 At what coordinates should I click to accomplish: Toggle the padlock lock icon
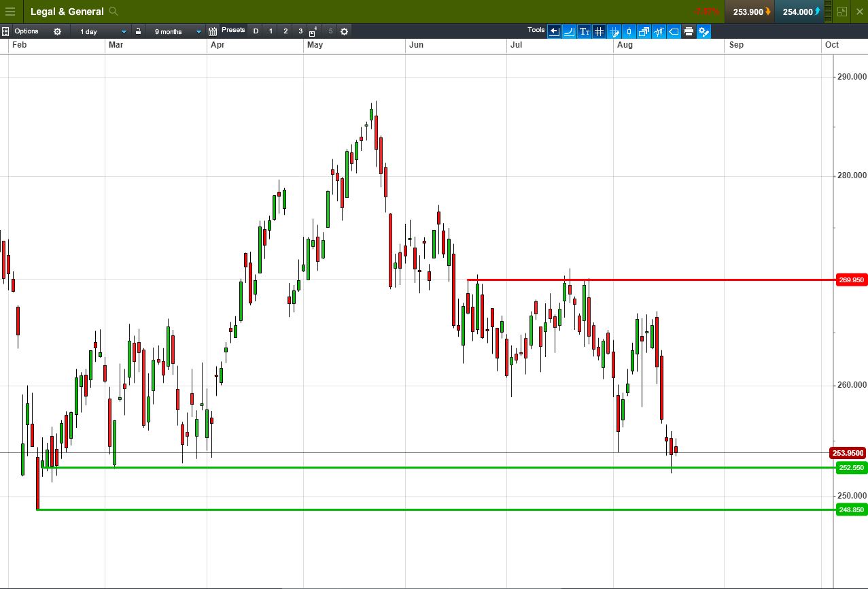138,31
